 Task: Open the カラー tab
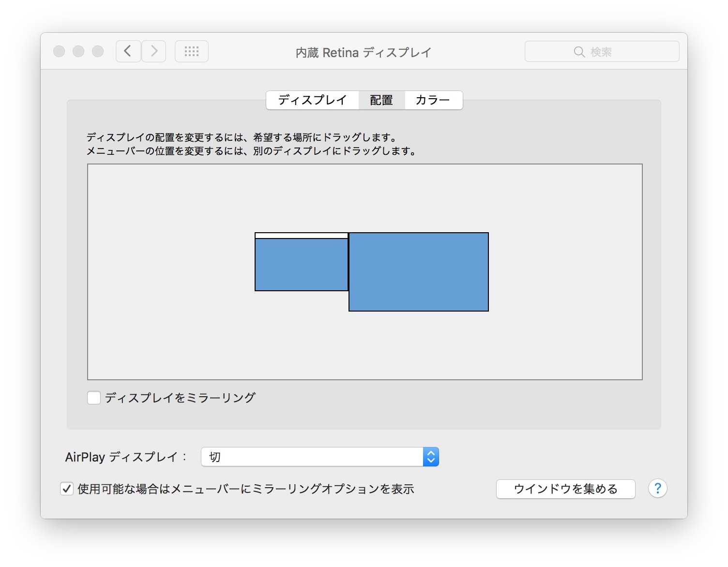point(433,100)
